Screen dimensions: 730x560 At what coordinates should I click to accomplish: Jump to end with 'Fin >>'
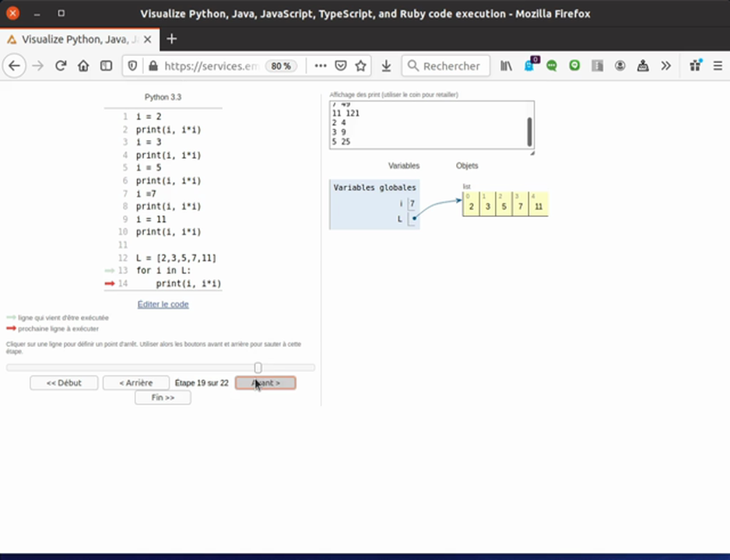[163, 397]
